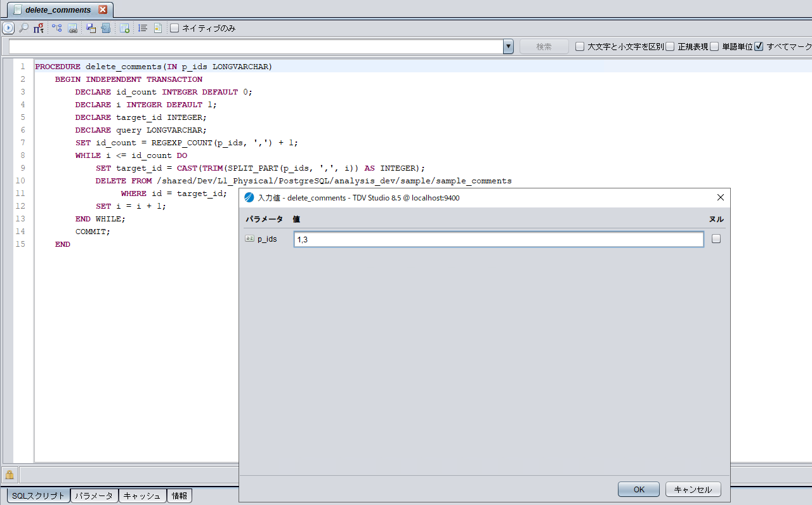Click the save-as floppy disk icon

pos(91,28)
